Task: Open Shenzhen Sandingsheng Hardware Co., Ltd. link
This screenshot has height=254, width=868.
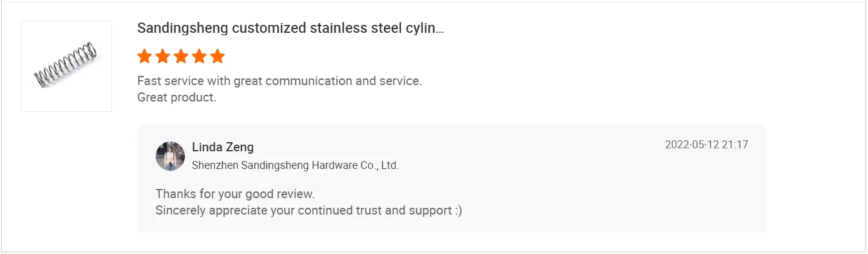Action: 295,165
